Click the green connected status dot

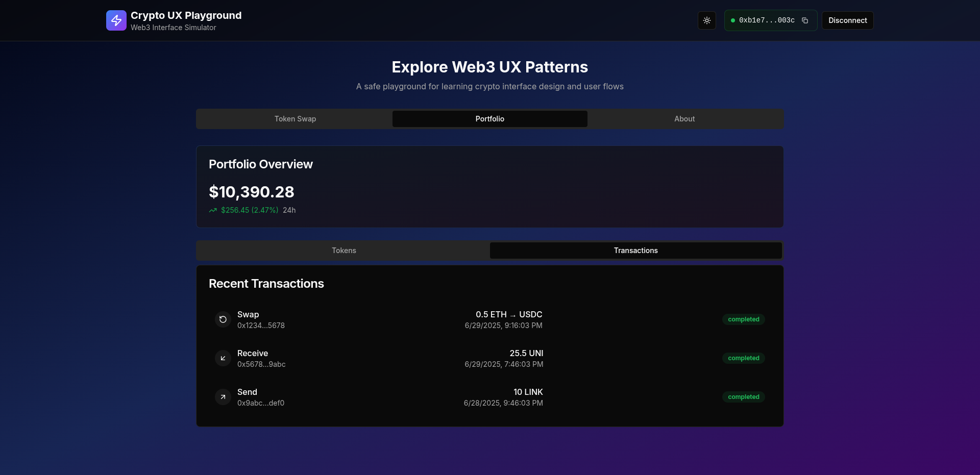(733, 20)
